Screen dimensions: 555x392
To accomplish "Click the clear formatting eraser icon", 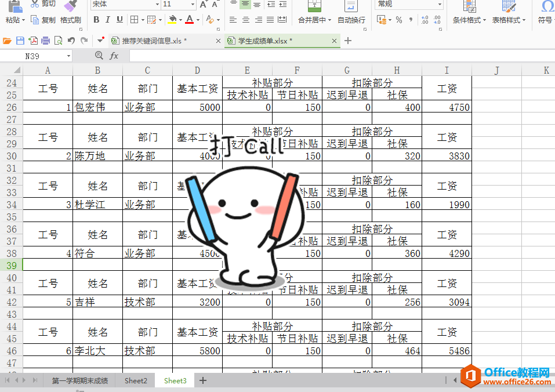I will coord(210,20).
